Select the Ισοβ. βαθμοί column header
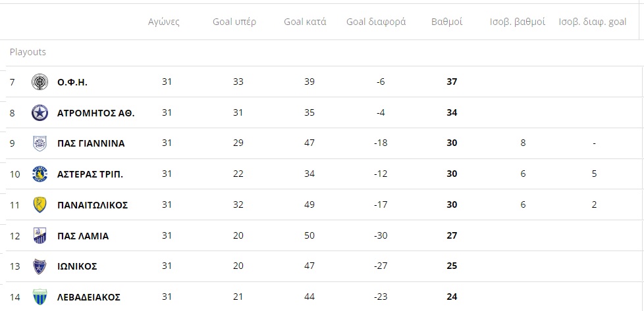Viewport: 644px width, 311px height. (x=518, y=22)
